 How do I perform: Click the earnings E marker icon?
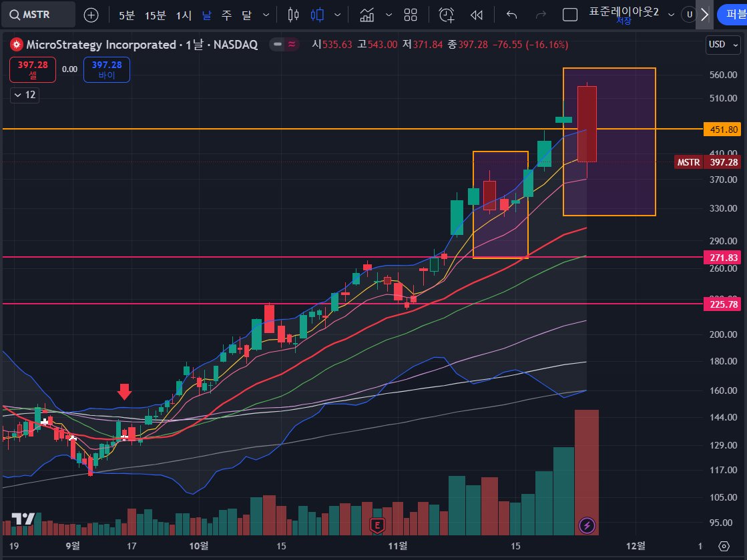pyautogui.click(x=377, y=525)
